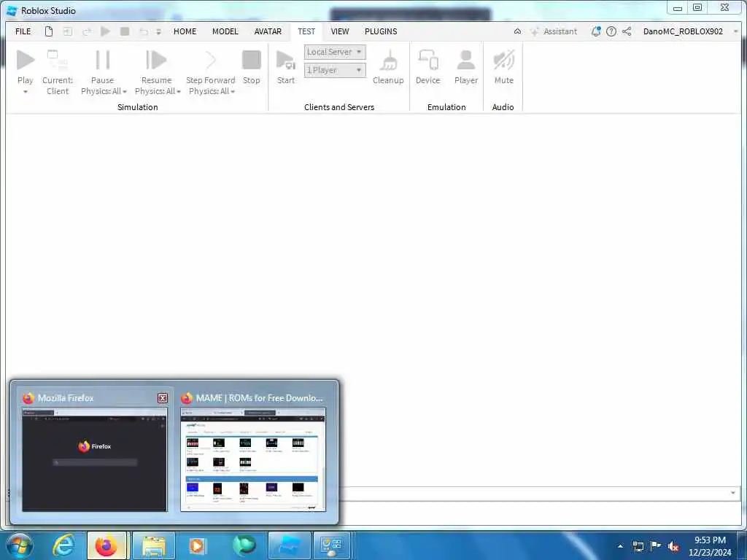Click the Step Forward chevron icon

coord(211,60)
